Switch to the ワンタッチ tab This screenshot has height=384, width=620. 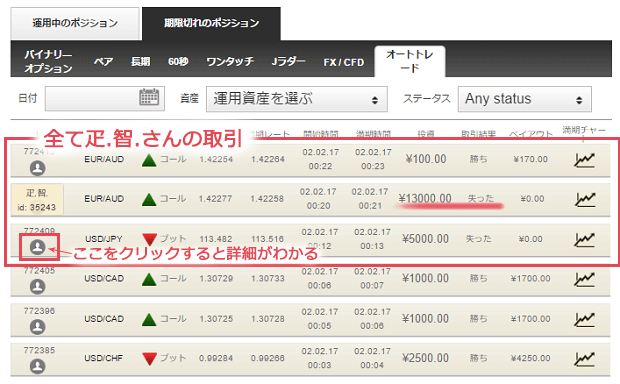[230, 62]
